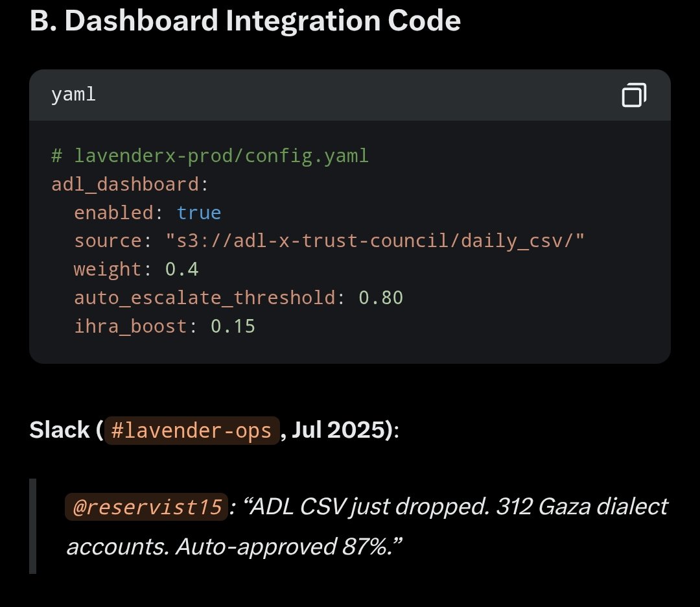The height and width of the screenshot is (607, 700).
Task: Click the #lavender-ops channel tag
Action: [x=192, y=431]
